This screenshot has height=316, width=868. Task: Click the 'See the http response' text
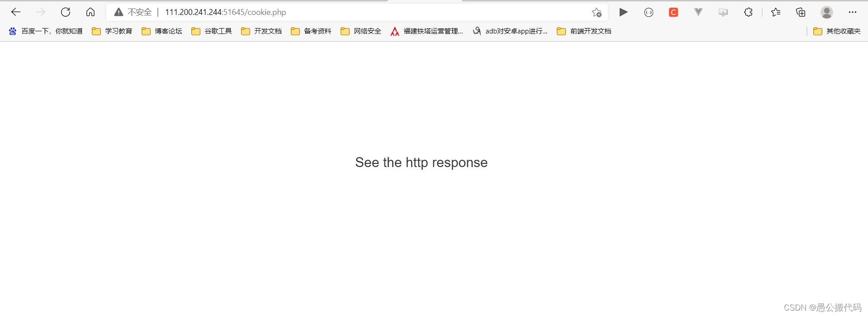tap(421, 163)
